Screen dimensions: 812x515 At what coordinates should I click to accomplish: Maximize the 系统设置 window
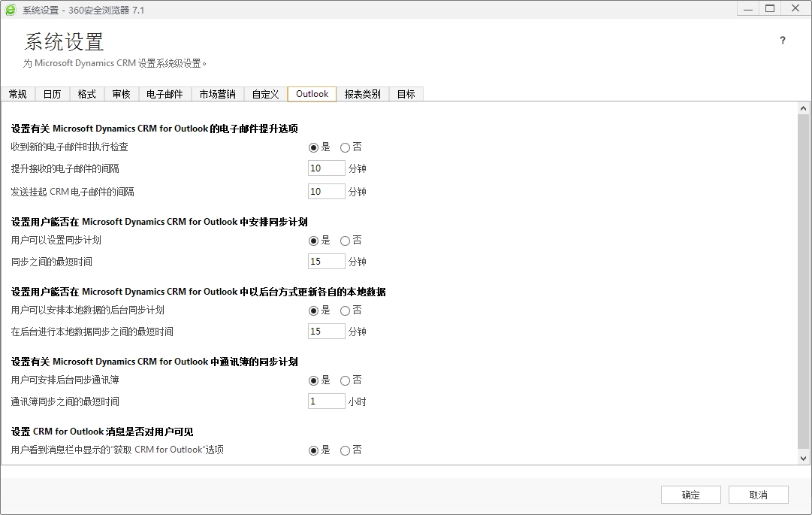point(770,9)
